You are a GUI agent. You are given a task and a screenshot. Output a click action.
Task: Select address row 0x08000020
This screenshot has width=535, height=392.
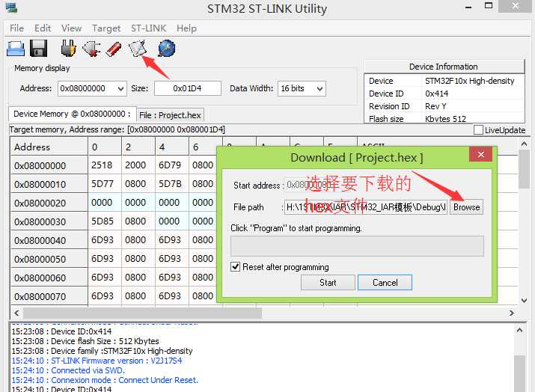pos(49,203)
